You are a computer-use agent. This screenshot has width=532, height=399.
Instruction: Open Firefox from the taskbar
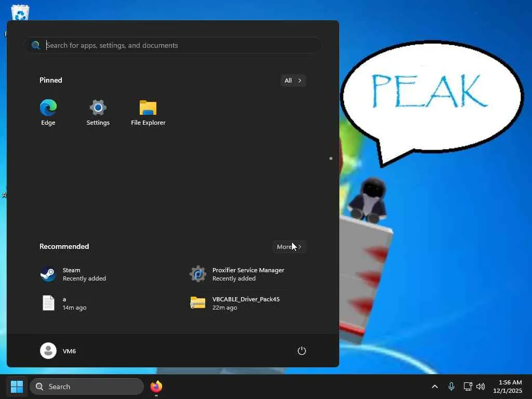pos(156,387)
